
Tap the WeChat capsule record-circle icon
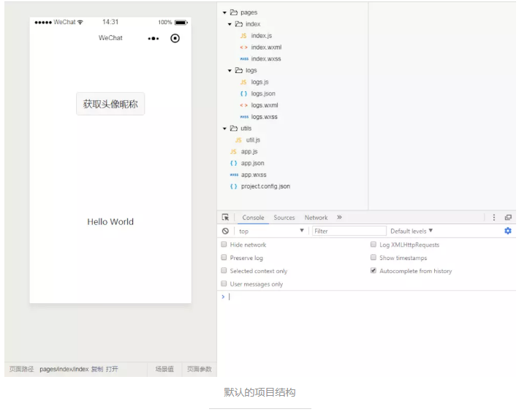coord(175,38)
